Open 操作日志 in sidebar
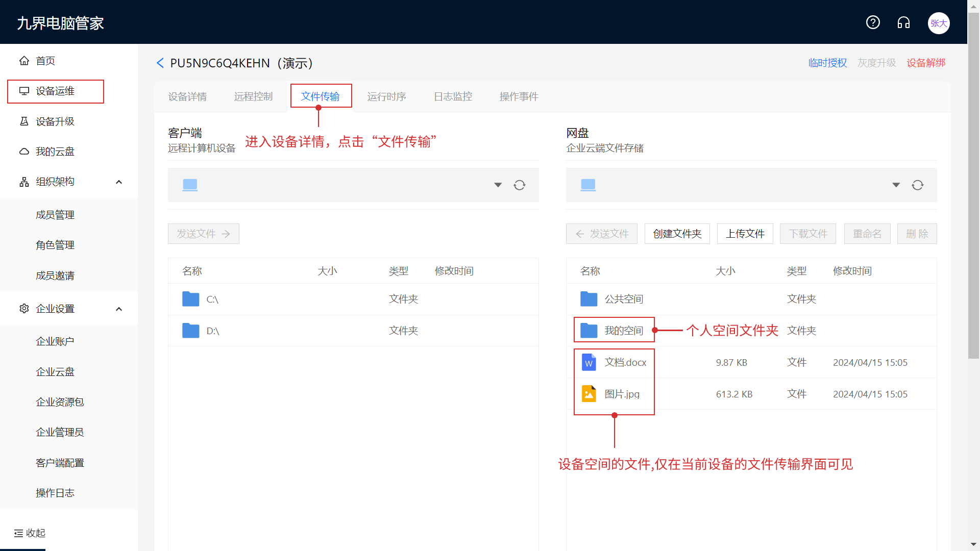The width and height of the screenshot is (980, 551). point(55,493)
